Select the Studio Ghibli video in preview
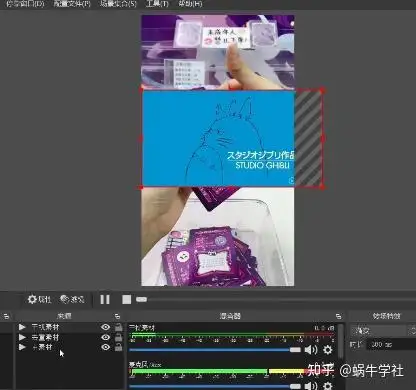 (218, 138)
